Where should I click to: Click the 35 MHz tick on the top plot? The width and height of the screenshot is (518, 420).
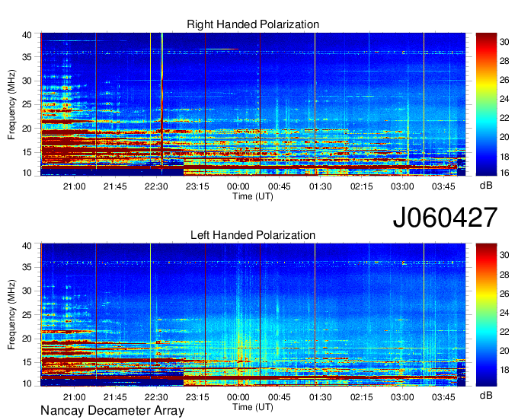tap(27, 57)
